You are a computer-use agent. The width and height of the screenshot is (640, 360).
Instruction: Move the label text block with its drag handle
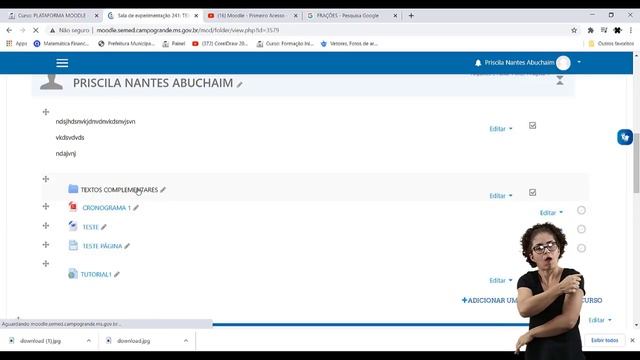coord(46,112)
